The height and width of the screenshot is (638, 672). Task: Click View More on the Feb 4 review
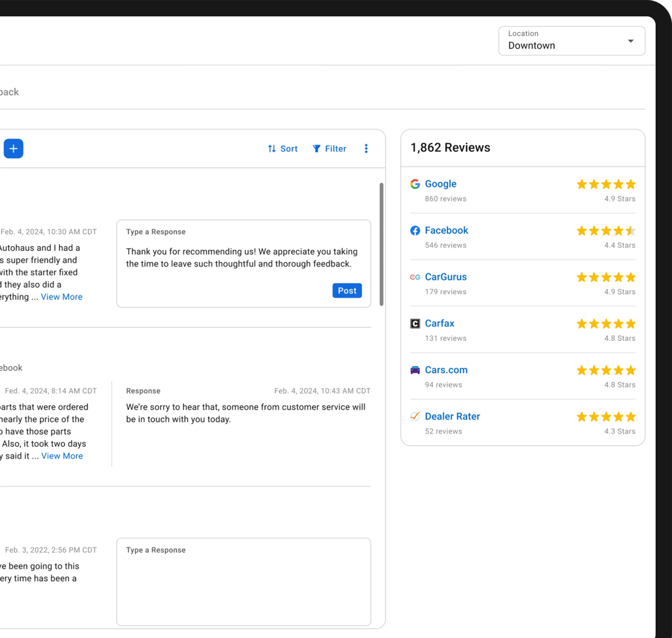[61, 297]
